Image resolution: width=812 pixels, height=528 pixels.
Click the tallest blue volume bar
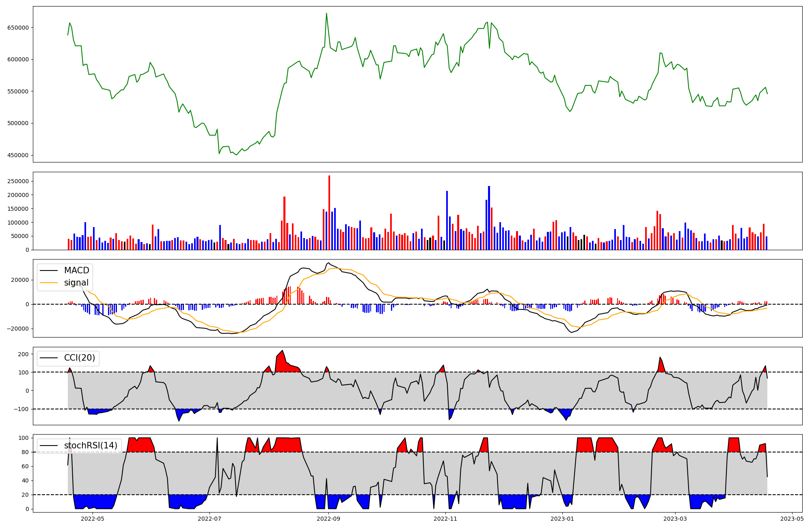pos(489,217)
